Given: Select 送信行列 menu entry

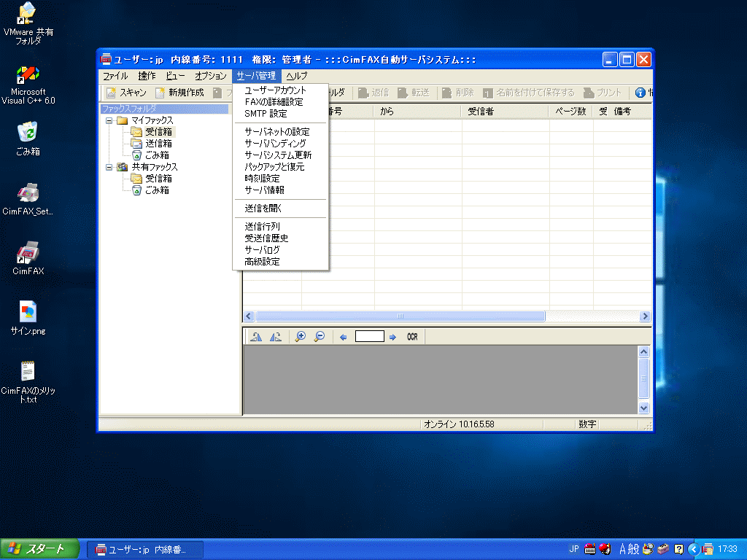Looking at the screenshot, I should 281,227.
